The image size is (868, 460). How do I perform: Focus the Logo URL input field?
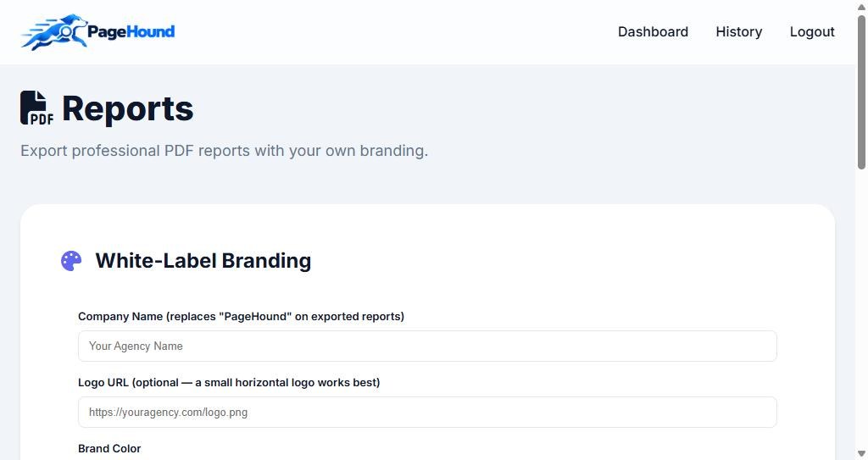tap(427, 412)
